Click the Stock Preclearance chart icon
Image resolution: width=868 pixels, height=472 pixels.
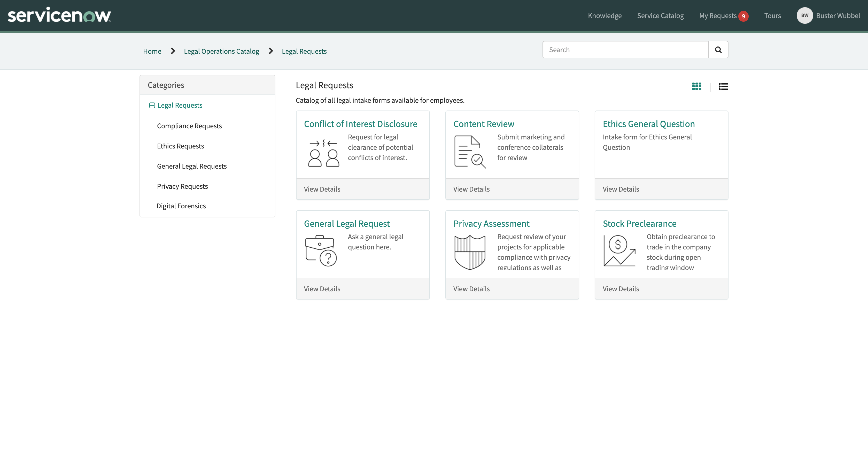pos(619,251)
